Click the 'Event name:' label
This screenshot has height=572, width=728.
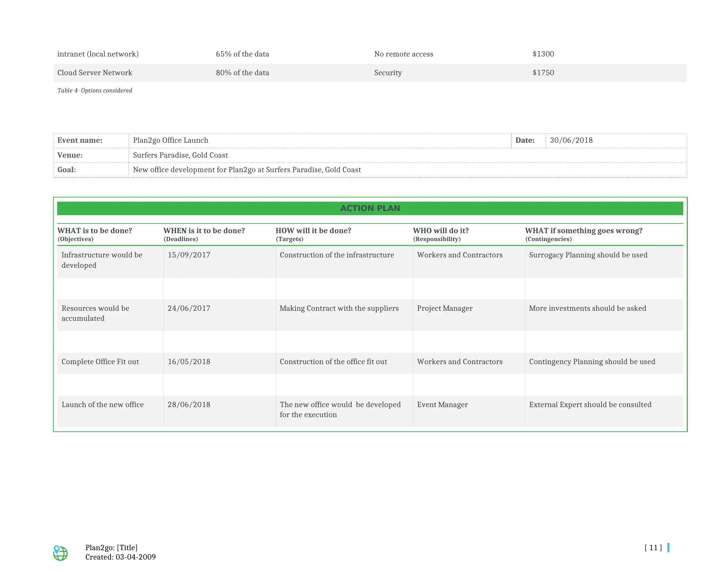[80, 140]
